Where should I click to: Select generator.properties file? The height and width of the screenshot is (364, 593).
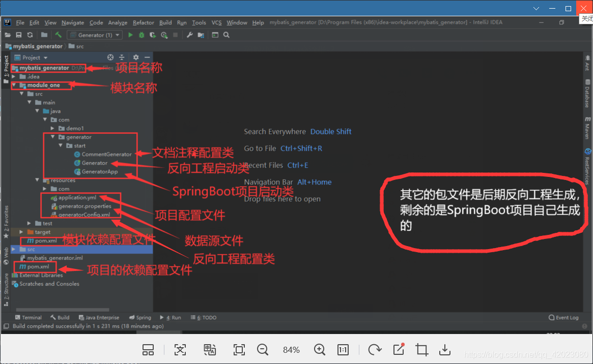[x=81, y=206]
